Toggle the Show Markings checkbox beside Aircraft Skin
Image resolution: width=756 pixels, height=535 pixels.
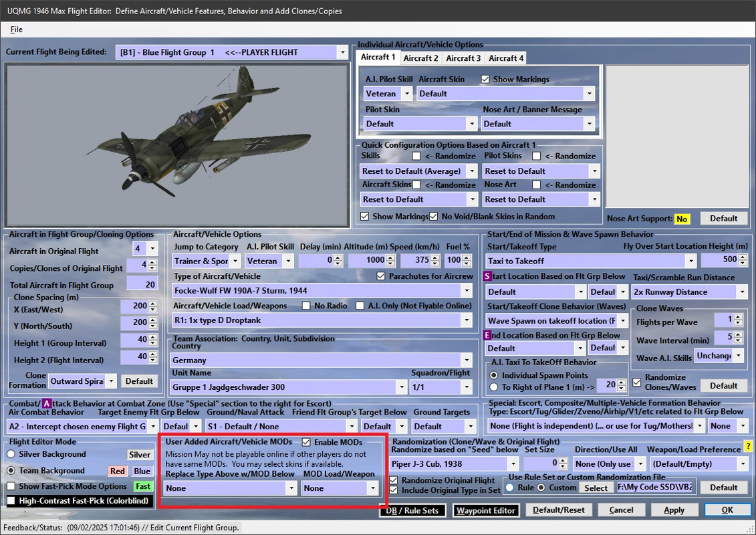[x=485, y=79]
